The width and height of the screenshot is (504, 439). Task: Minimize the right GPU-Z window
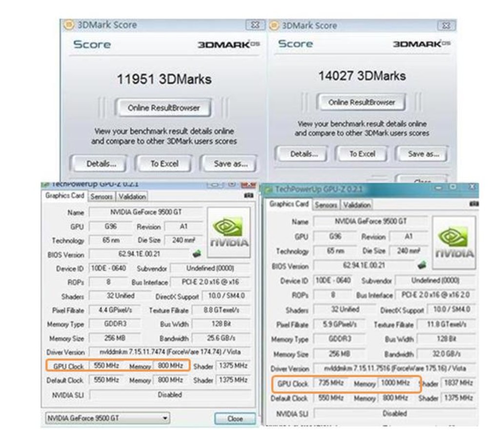coord(439,187)
